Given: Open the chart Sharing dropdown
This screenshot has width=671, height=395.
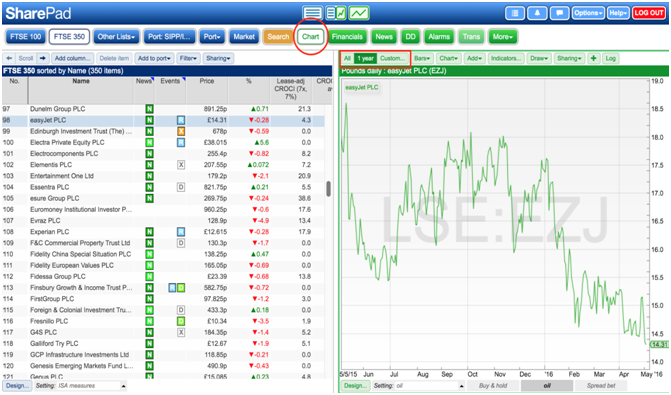Looking at the screenshot, I should 569,58.
